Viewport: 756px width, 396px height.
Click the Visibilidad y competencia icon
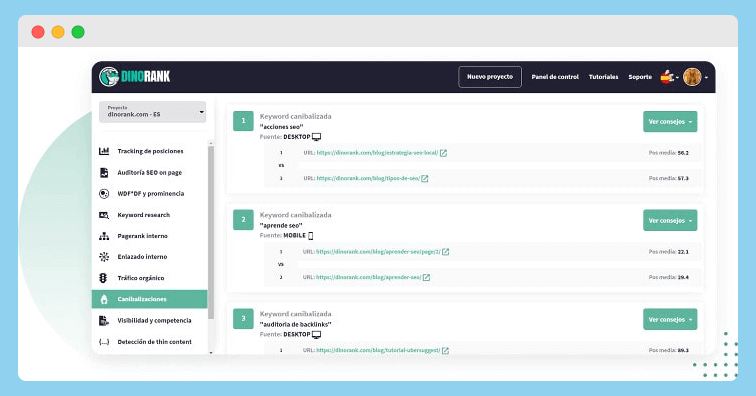click(104, 320)
